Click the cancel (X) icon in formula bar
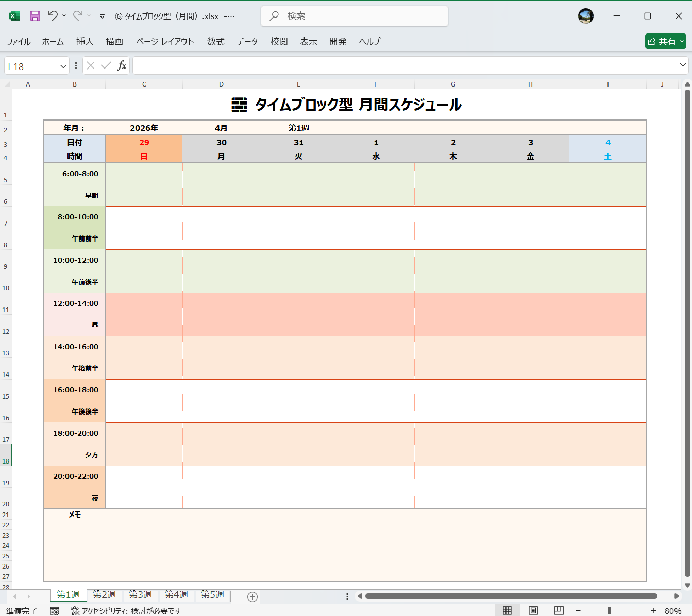Screen dimensions: 692x616 coord(90,65)
